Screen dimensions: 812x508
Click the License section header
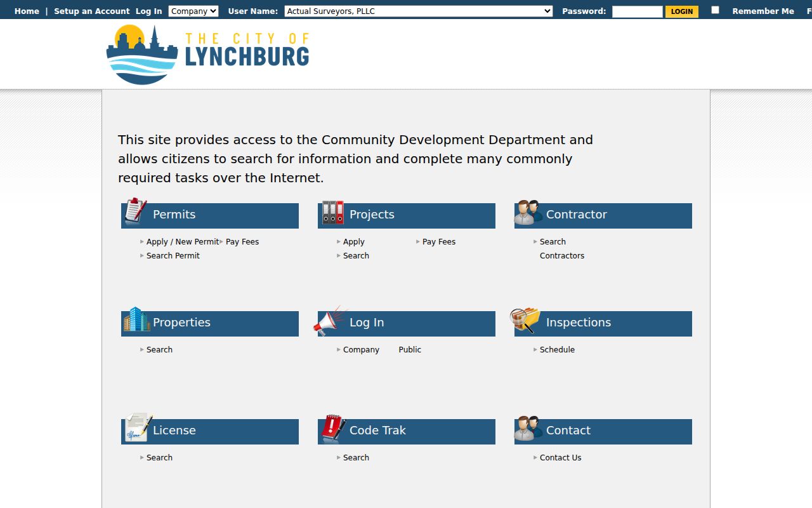pos(210,432)
